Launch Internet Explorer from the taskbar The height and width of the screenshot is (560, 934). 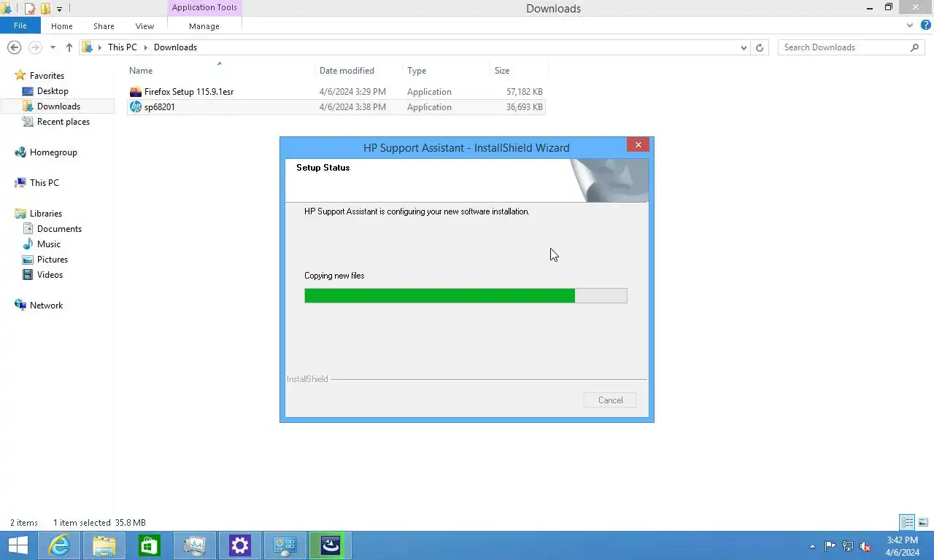tap(59, 545)
